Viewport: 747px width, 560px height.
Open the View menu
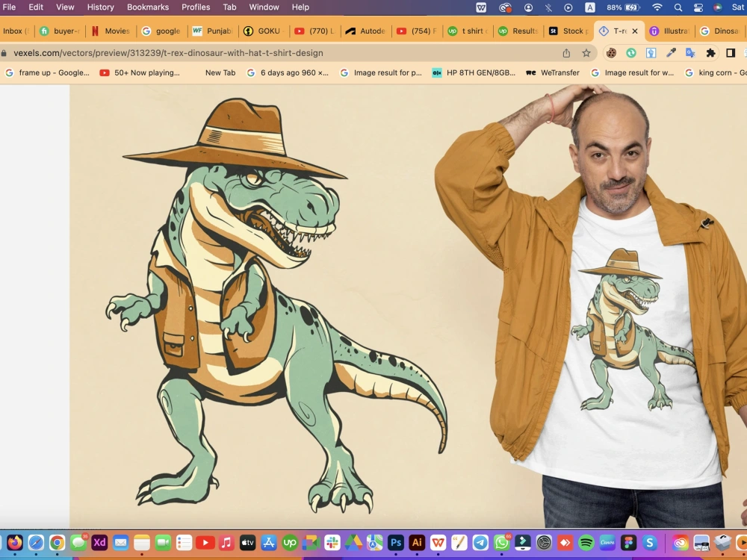point(65,7)
